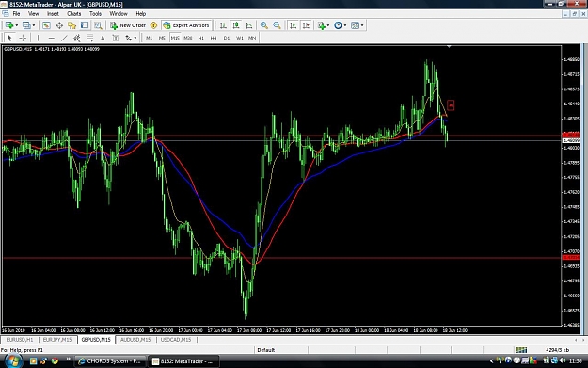This screenshot has height=368, width=588.
Task: Switch timeframe to M30
Action: [188, 38]
